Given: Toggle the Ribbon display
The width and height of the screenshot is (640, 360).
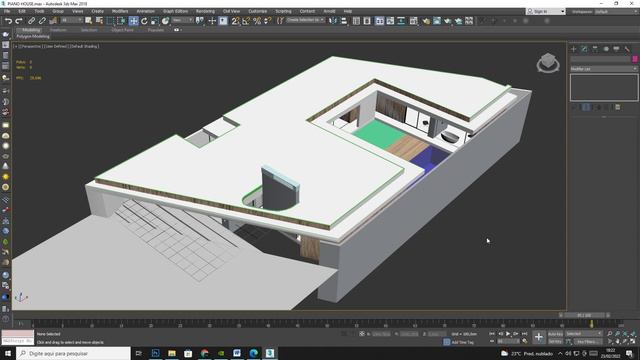Looking at the screenshot, I should pyautogui.click(x=380, y=21).
